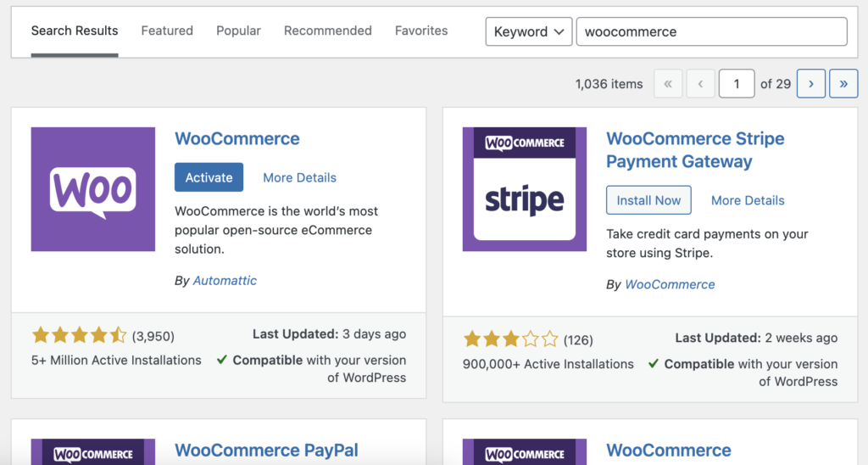This screenshot has width=868, height=465.
Task: Open the WooCommerce plugin title link
Action: click(237, 138)
